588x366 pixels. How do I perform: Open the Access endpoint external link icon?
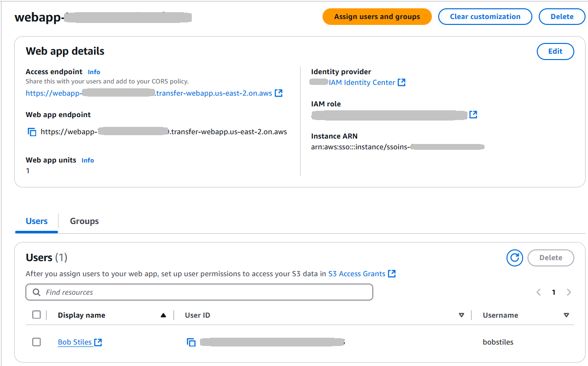(279, 93)
